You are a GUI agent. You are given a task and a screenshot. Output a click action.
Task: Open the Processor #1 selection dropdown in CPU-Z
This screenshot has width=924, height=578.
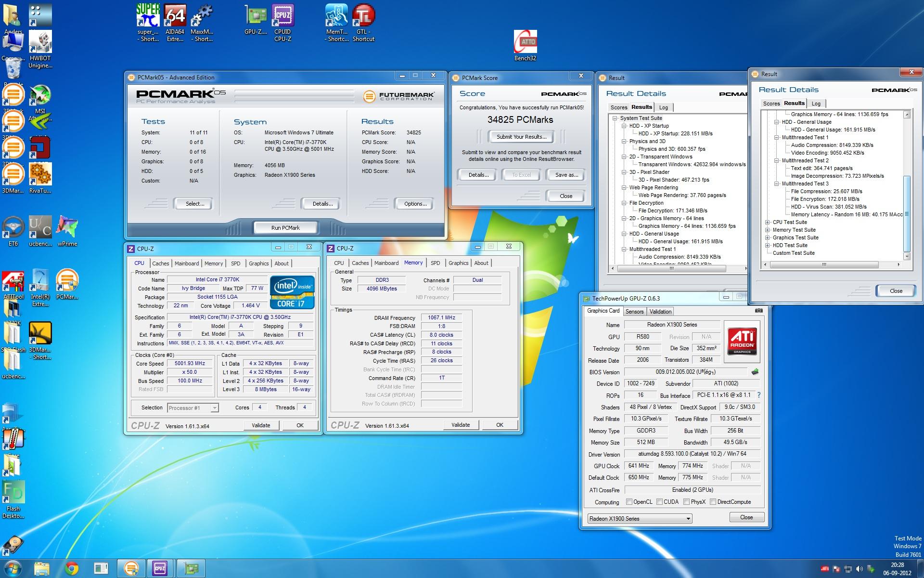pyautogui.click(x=193, y=408)
